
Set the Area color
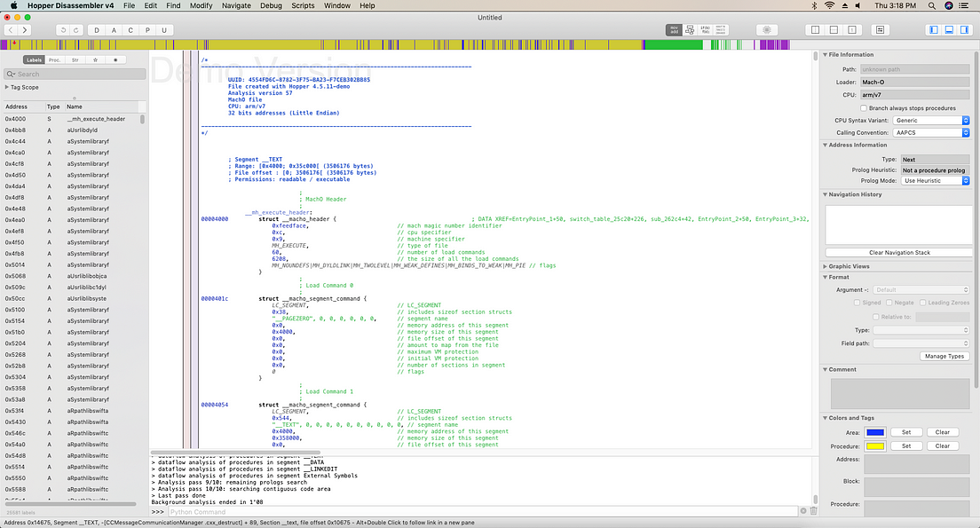906,432
